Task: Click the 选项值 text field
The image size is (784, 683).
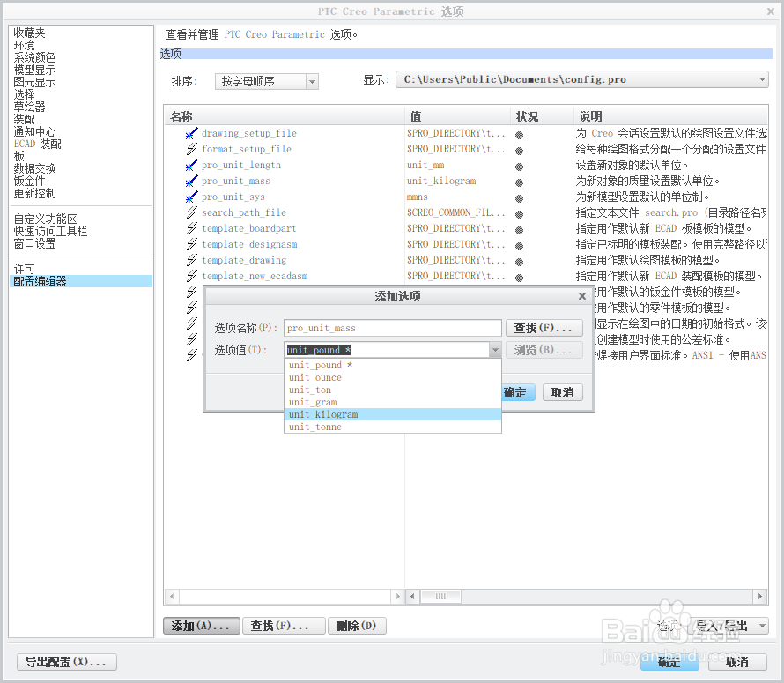Action: pyautogui.click(x=387, y=350)
